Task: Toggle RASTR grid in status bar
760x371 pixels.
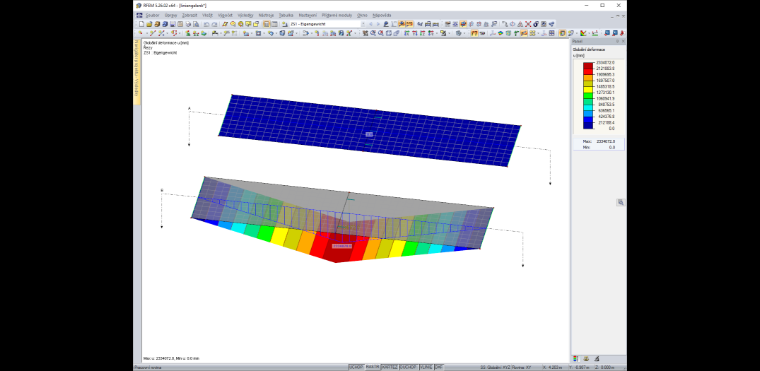Action: pyautogui.click(x=372, y=367)
